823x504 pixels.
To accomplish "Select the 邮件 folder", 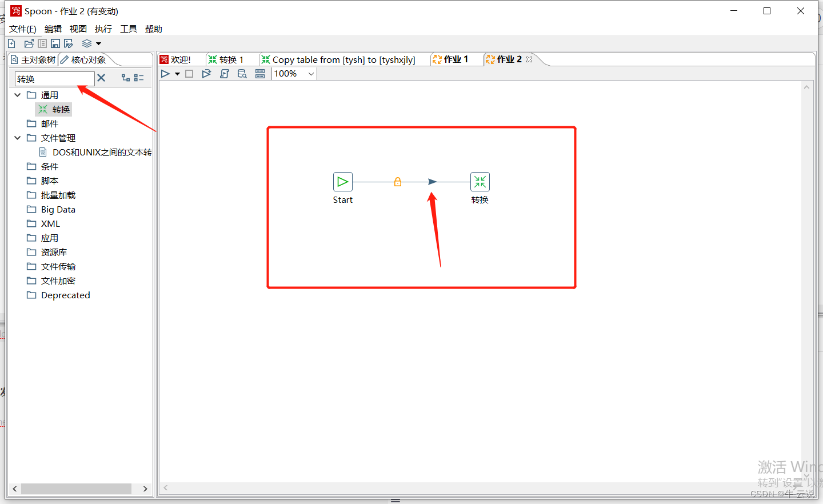I will 43,123.
